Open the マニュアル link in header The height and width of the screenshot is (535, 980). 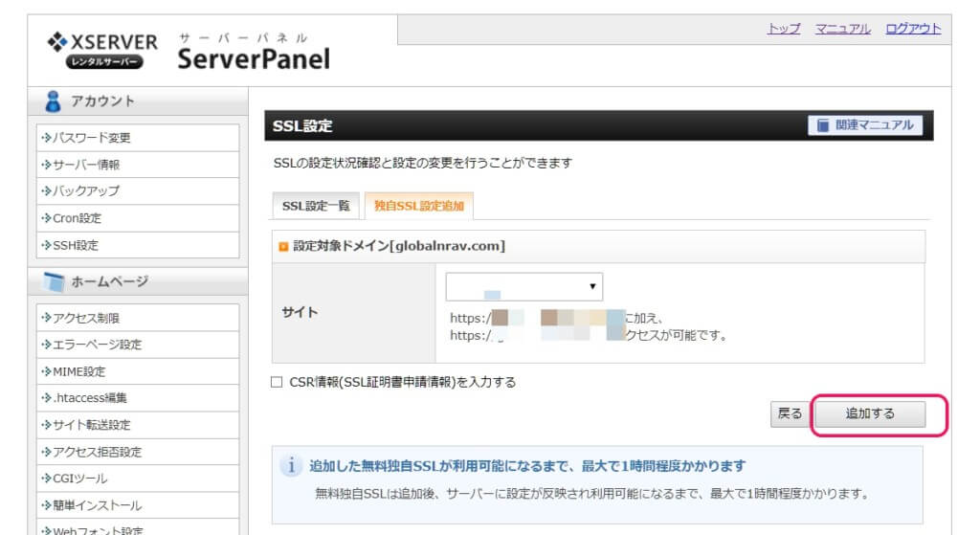point(842,29)
